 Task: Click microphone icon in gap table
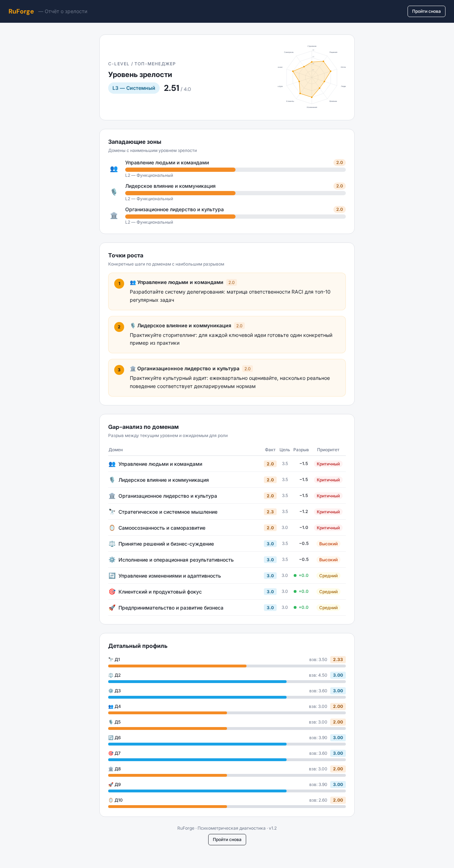point(112,480)
